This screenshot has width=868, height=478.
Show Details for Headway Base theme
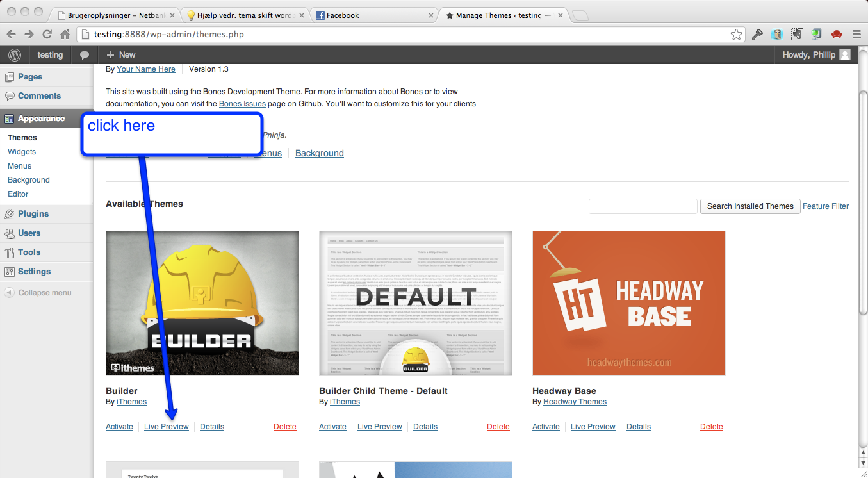coord(639,427)
